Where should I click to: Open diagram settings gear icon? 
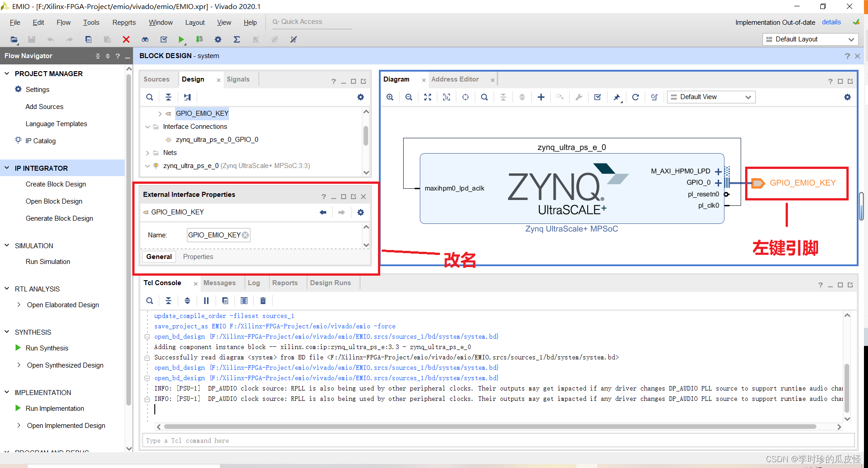coord(847,97)
